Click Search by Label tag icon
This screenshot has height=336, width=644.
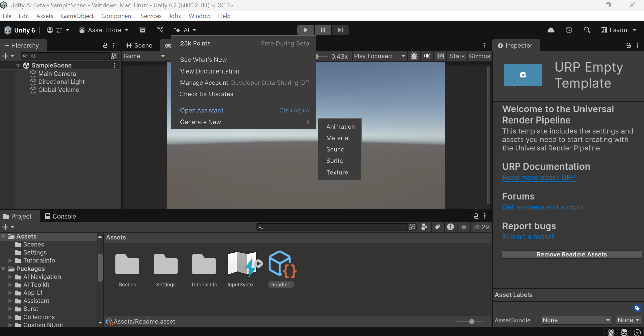tap(437, 227)
